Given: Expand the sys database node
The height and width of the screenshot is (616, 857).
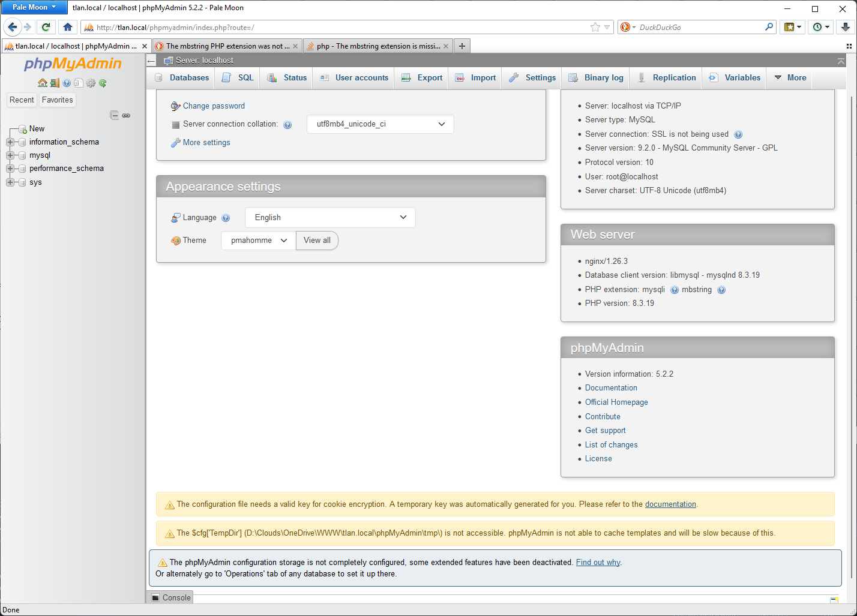Looking at the screenshot, I should pyautogui.click(x=10, y=182).
